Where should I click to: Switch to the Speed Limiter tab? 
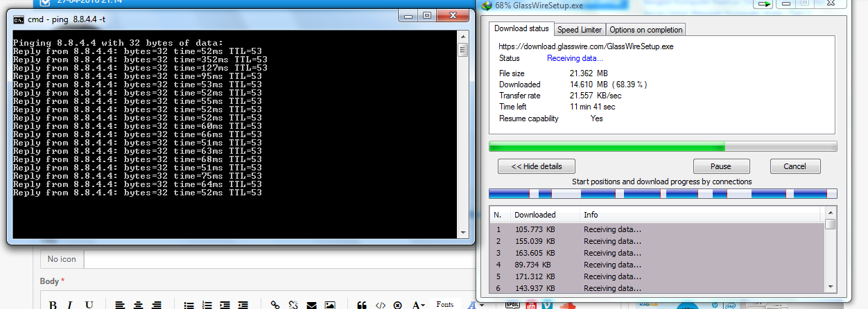[580, 29]
